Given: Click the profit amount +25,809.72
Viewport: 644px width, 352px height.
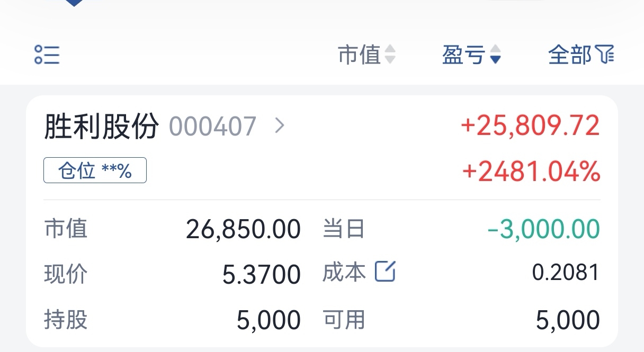Looking at the screenshot, I should (530, 126).
